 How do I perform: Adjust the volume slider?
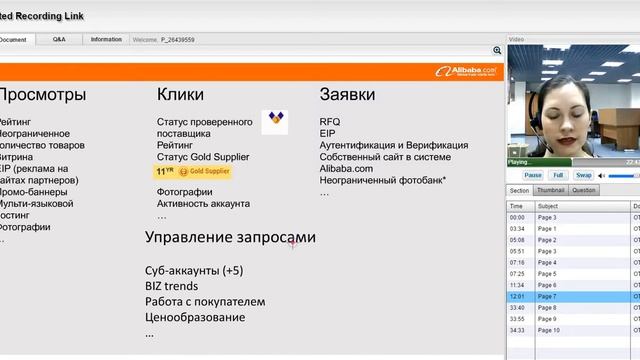click(624, 176)
